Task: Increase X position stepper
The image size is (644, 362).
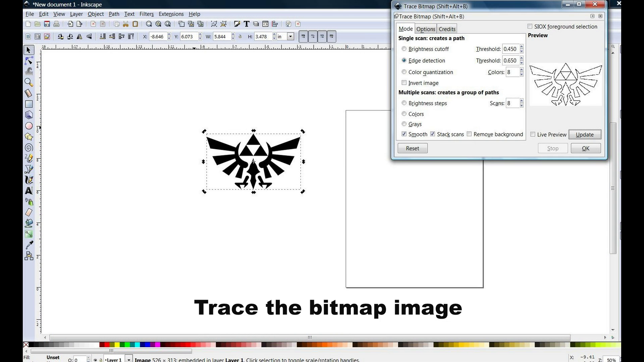Action: point(169,35)
